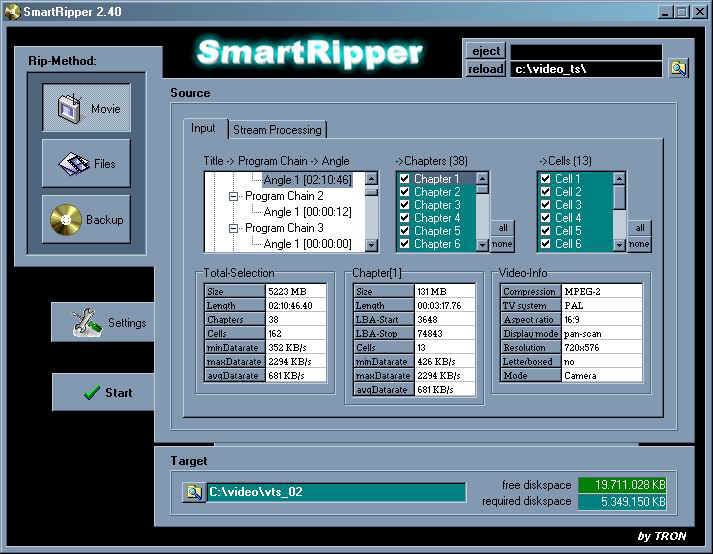Uncheck the Chapter 1 checkbox
Viewport: 713px width, 554px height.
[x=404, y=179]
